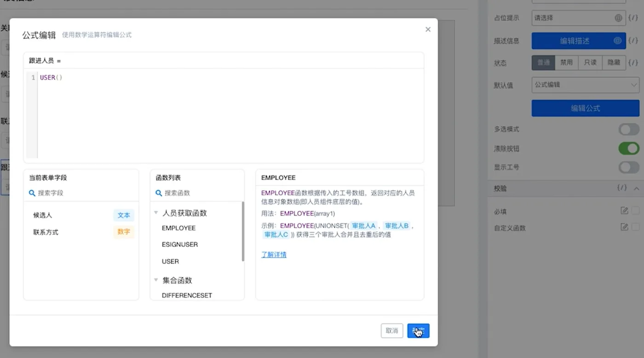This screenshot has height=358, width=644.
Task: Select the 隐藏 status tab
Action: click(614, 63)
